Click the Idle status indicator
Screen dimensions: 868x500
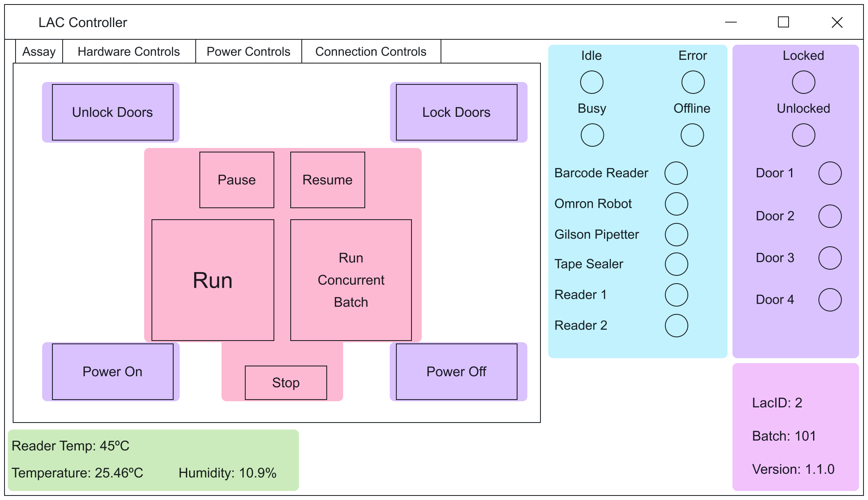pyautogui.click(x=591, y=82)
